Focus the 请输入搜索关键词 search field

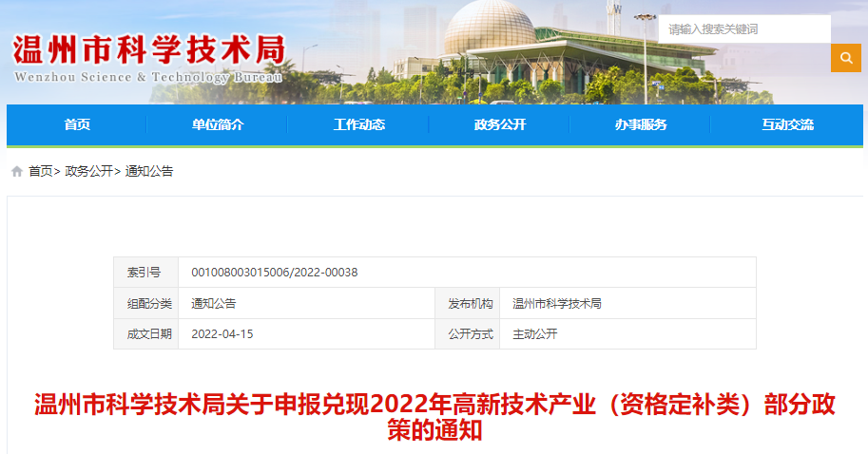743,29
